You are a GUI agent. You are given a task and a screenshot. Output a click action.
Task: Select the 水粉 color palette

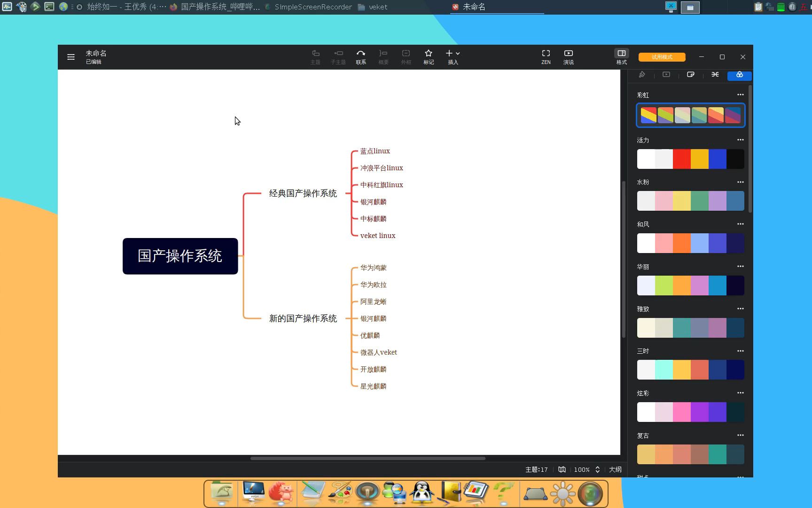point(691,201)
